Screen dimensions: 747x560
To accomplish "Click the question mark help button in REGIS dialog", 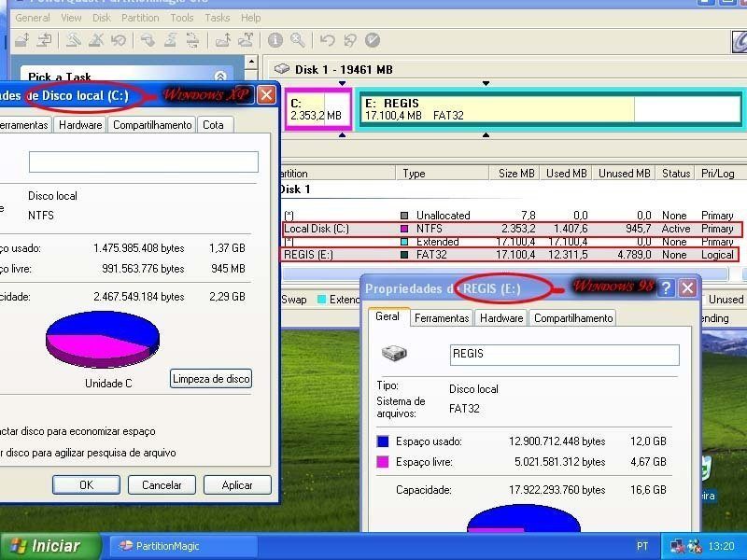I will click(x=666, y=287).
